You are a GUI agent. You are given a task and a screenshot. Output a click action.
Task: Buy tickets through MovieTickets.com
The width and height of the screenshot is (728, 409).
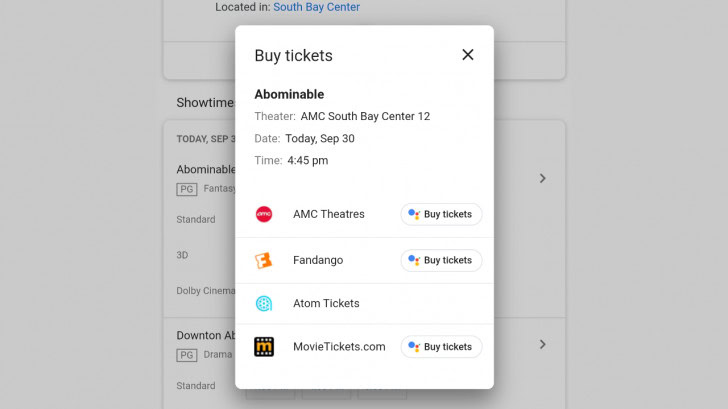point(441,347)
